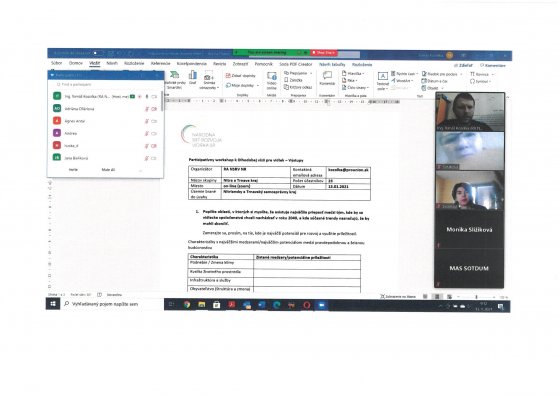Expand the Číslo strany dropdown
Screen dimensions: 560x396
tap(368, 88)
